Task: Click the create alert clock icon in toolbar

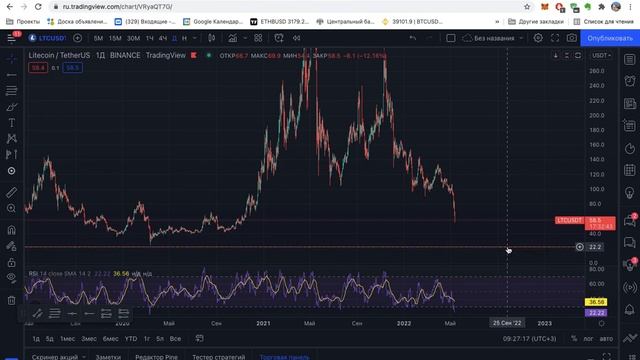Action: (x=279, y=38)
